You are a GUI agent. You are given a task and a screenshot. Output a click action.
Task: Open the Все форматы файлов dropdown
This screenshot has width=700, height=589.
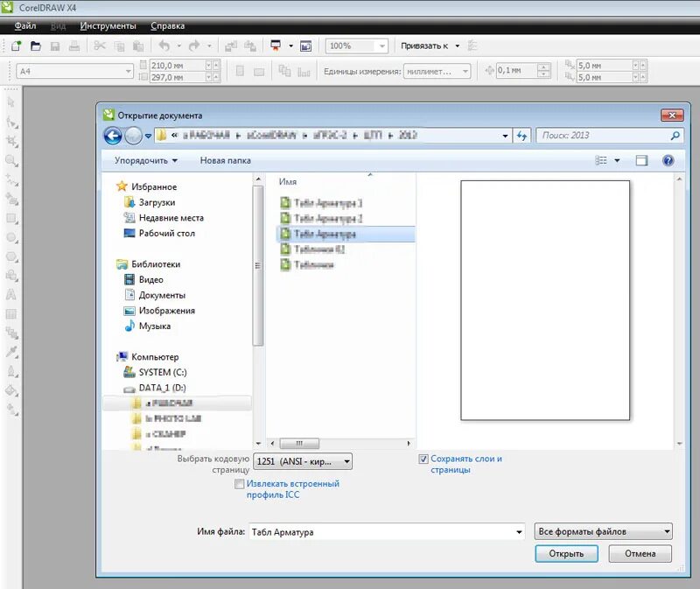tap(603, 531)
